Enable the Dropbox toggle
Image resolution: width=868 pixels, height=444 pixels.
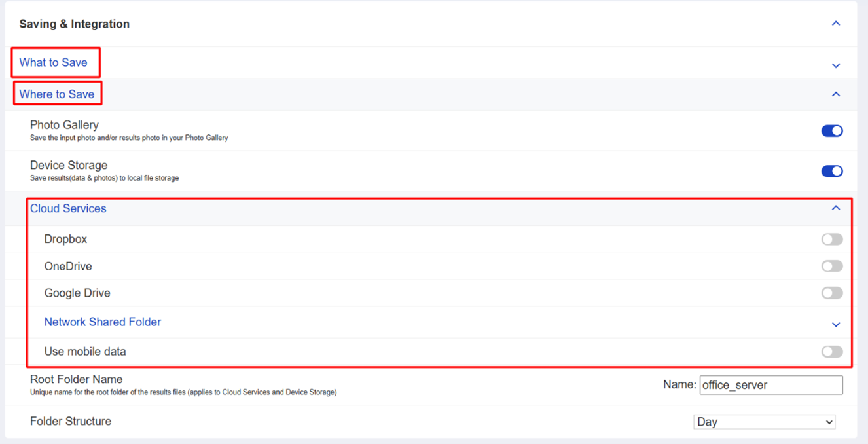(x=831, y=240)
